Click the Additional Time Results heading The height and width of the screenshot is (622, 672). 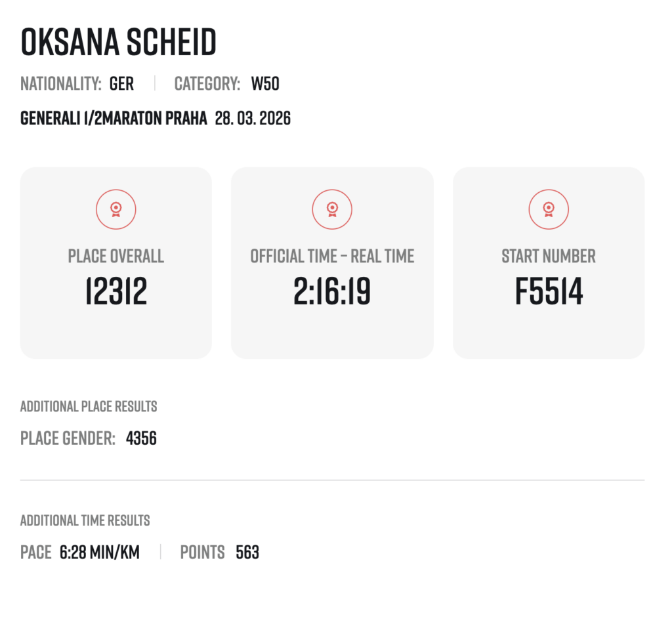(85, 521)
